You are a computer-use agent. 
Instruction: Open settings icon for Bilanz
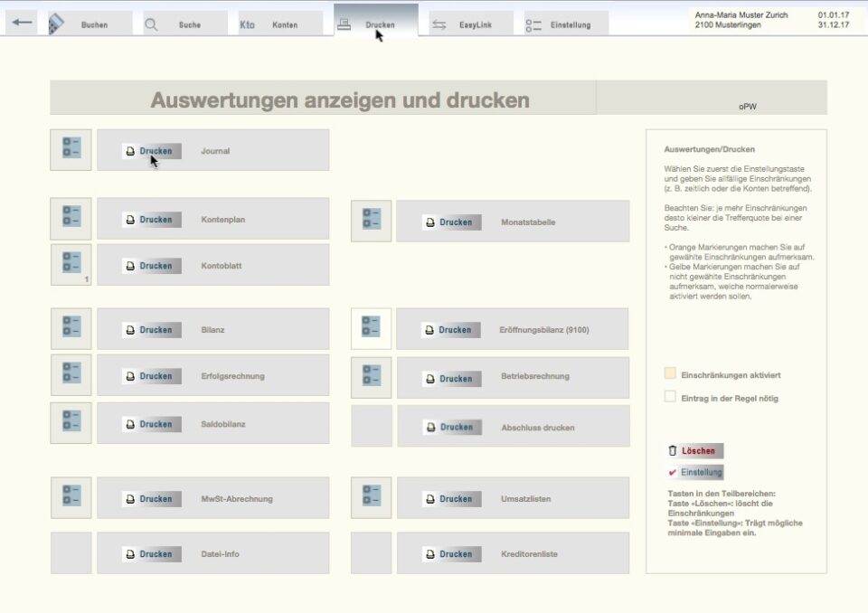coord(71,328)
